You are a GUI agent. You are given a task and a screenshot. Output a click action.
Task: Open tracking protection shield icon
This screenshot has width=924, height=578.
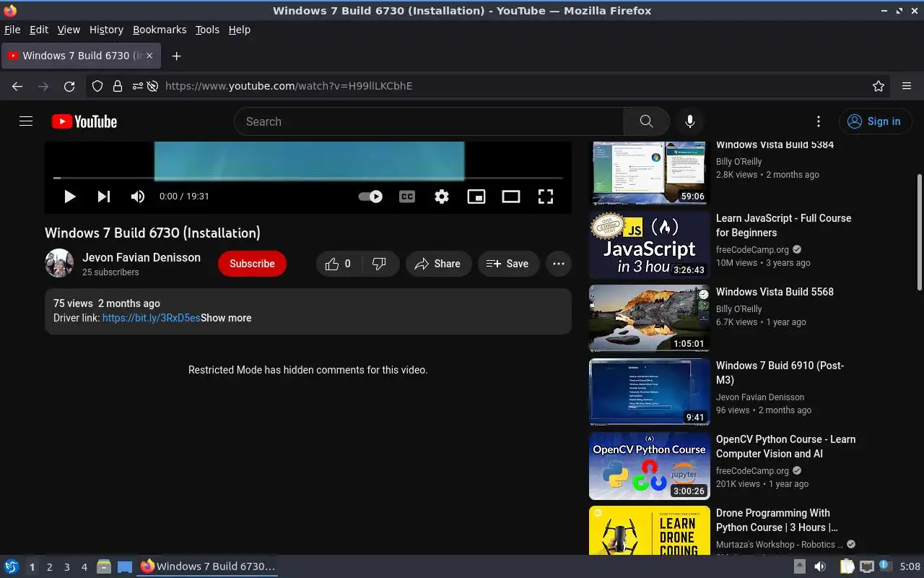pos(97,86)
